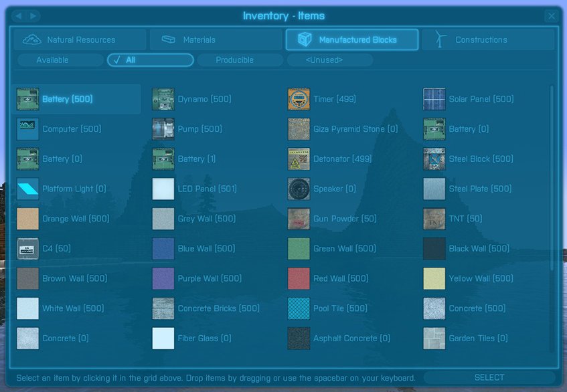
Task: Click the Fiber Glass icon
Action: pos(163,338)
